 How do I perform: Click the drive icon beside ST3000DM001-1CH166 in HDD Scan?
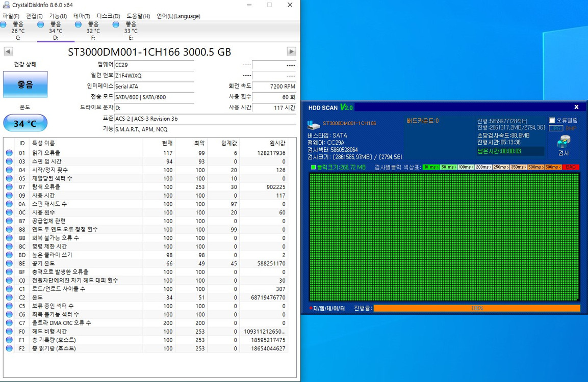point(314,125)
